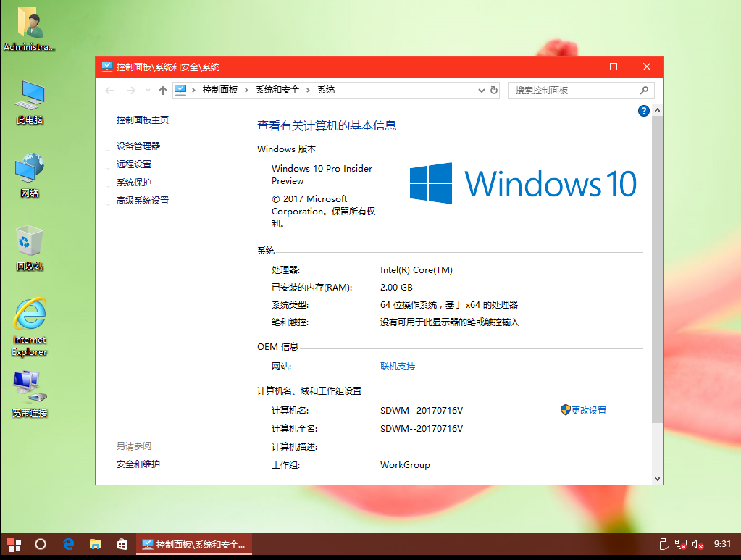Open the address bar history dropdown
Image resolution: width=741 pixels, height=560 pixels.
[x=481, y=91]
